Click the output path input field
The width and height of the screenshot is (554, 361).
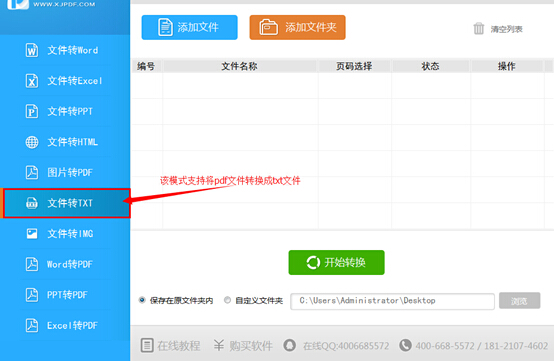click(x=392, y=301)
